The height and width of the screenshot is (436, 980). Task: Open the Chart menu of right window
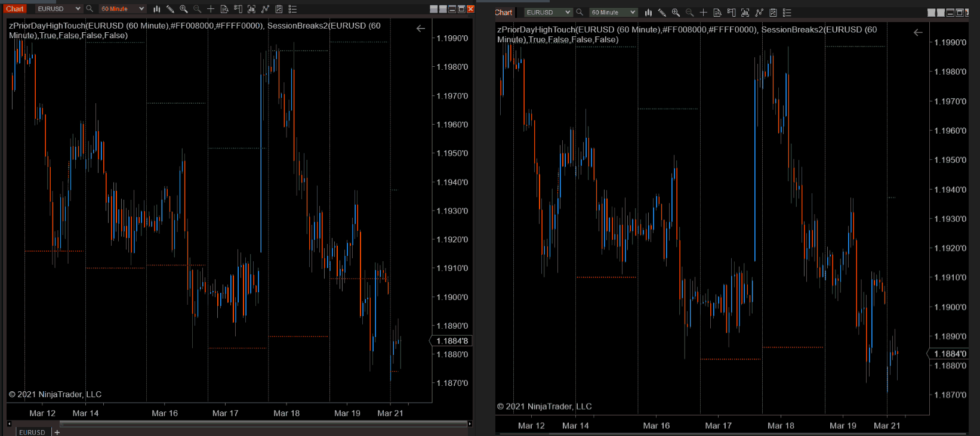tap(504, 13)
